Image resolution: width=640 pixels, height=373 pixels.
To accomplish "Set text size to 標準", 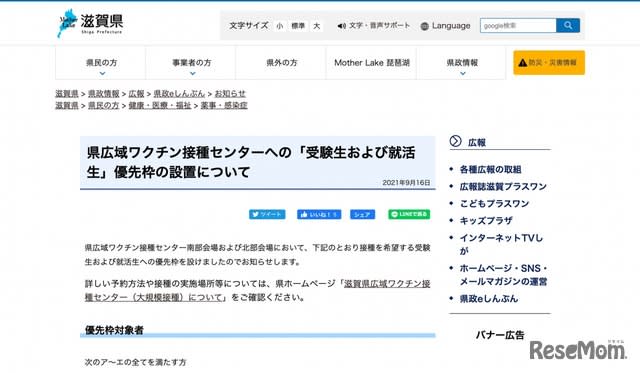I will point(298,26).
